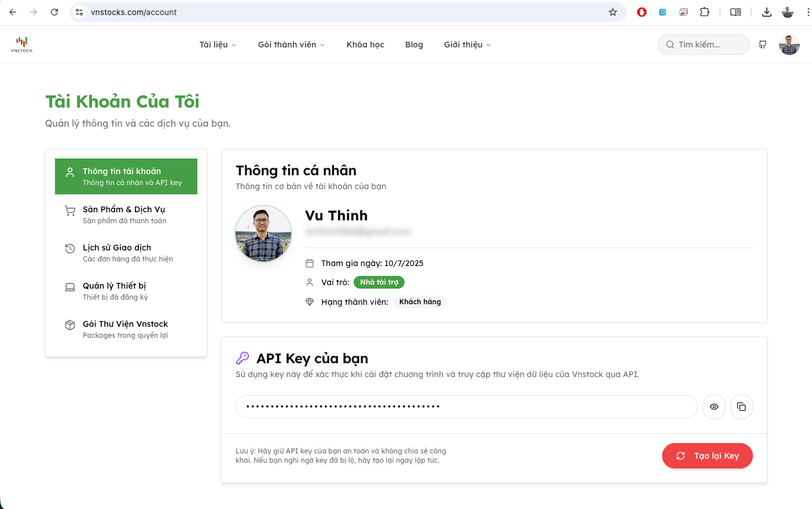
Task: Copy the API key using the copy icon
Action: pos(741,407)
